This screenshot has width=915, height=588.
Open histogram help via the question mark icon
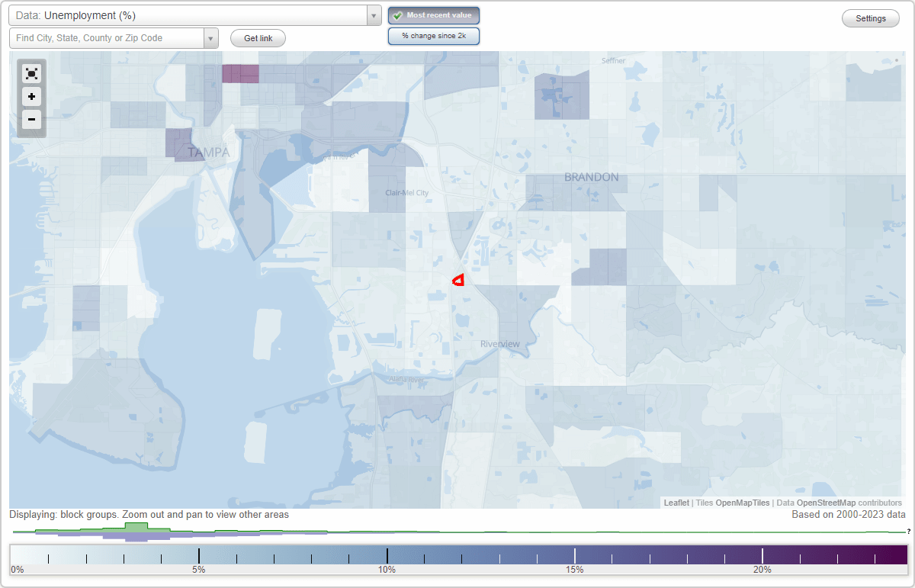[908, 530]
